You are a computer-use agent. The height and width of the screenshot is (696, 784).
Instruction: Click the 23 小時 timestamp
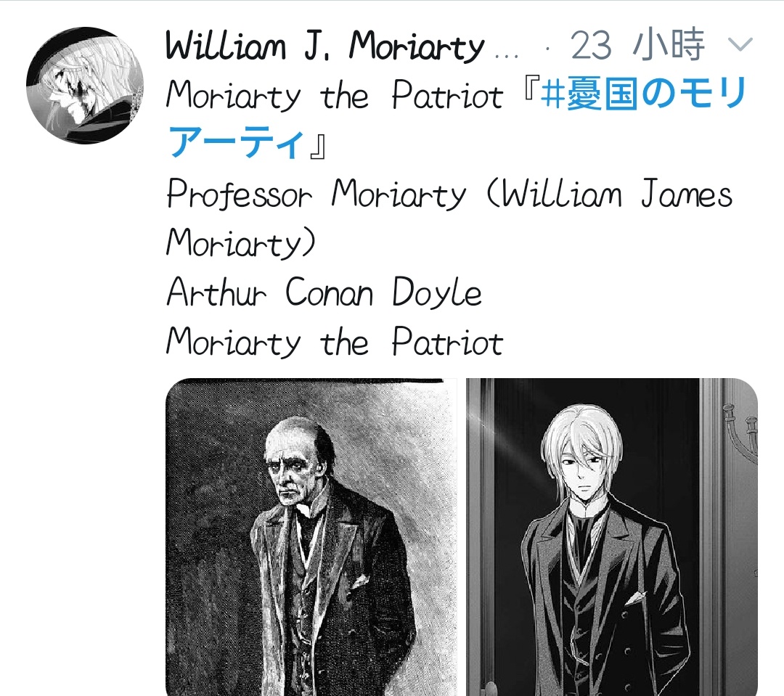637,44
